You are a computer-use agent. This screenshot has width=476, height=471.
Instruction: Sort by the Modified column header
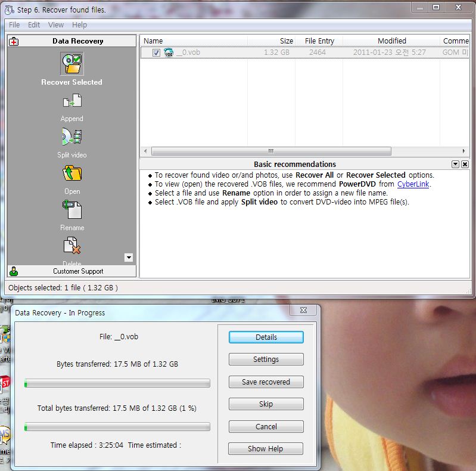click(x=391, y=41)
